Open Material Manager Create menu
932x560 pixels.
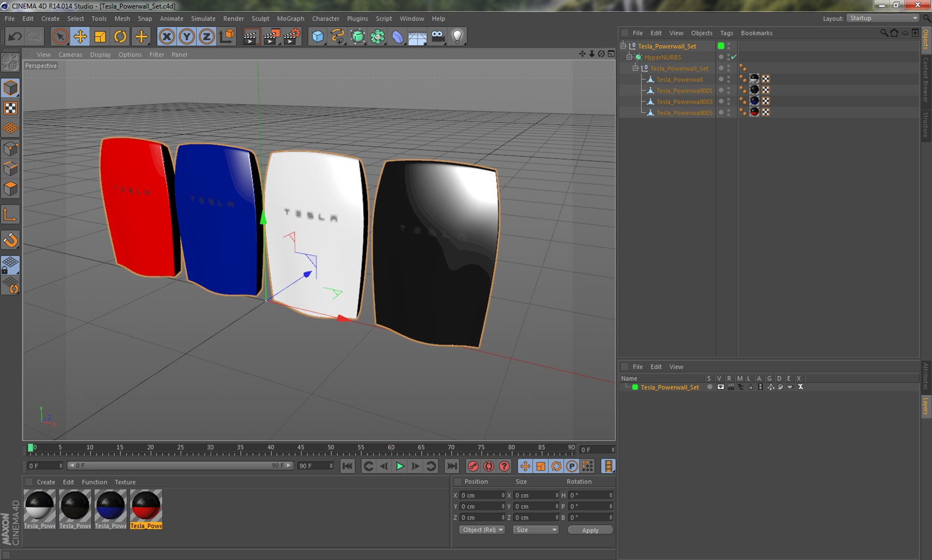pos(46,482)
